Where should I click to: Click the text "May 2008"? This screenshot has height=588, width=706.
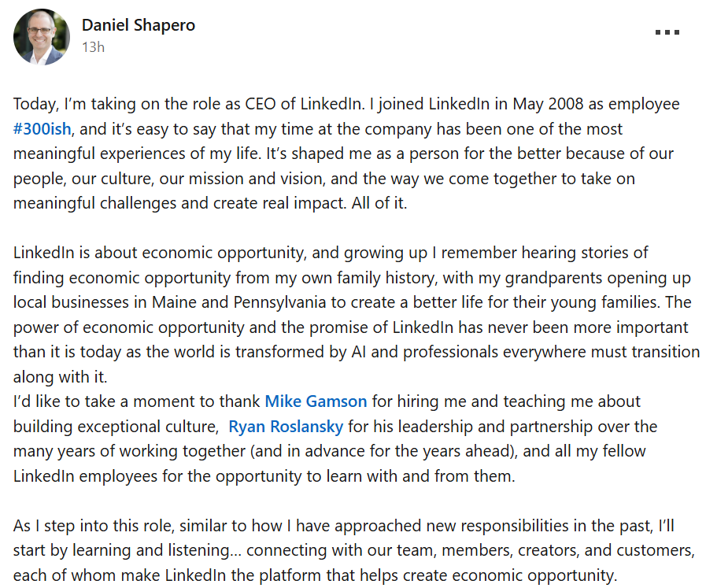[x=516, y=104]
